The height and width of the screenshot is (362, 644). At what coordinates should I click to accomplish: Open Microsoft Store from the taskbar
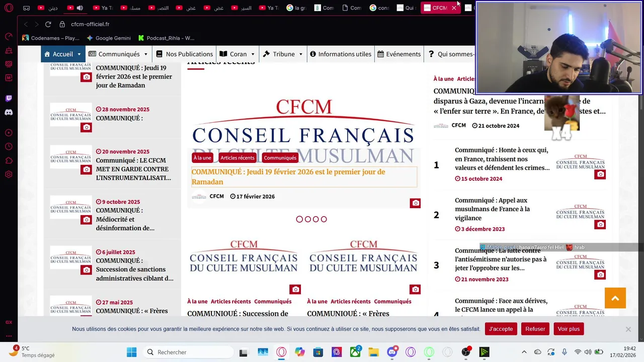[318, 352]
